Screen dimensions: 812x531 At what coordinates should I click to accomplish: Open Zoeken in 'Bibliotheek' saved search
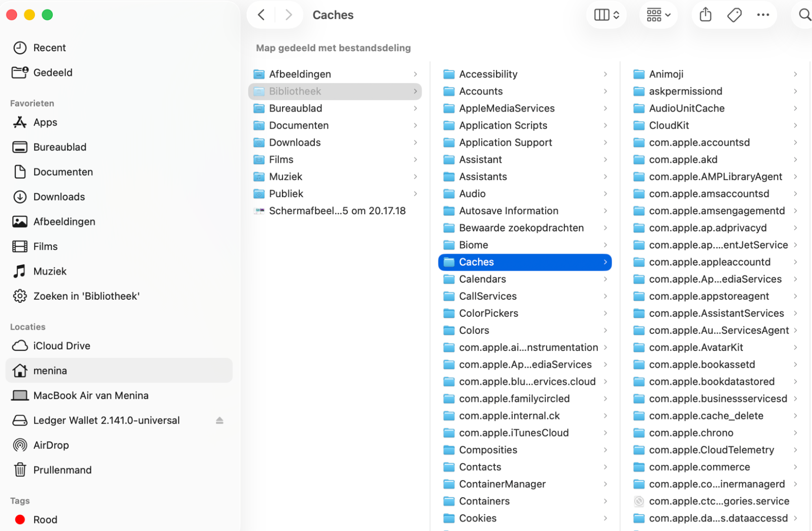(x=86, y=296)
